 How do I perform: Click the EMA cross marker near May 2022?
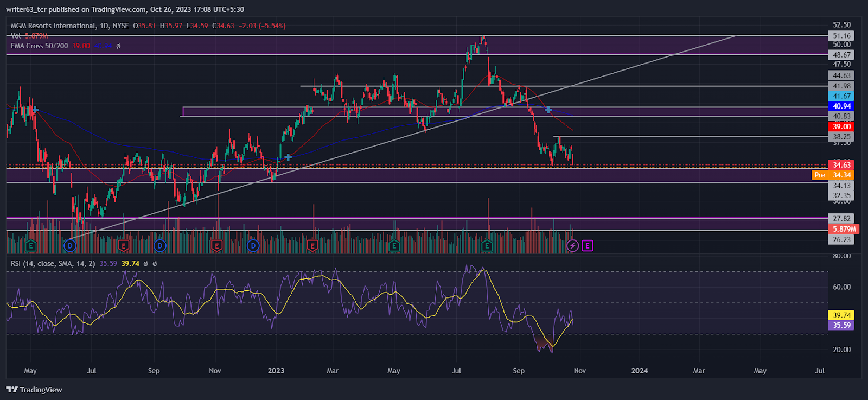pyautogui.click(x=35, y=110)
